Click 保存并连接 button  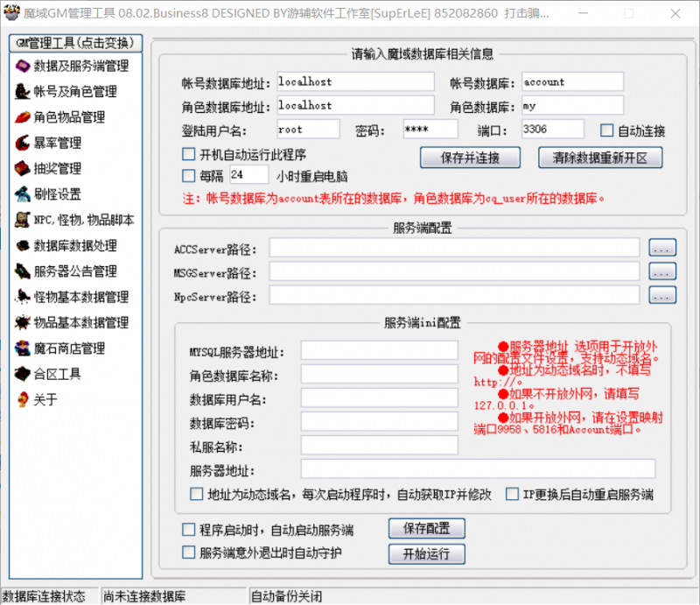467,158
